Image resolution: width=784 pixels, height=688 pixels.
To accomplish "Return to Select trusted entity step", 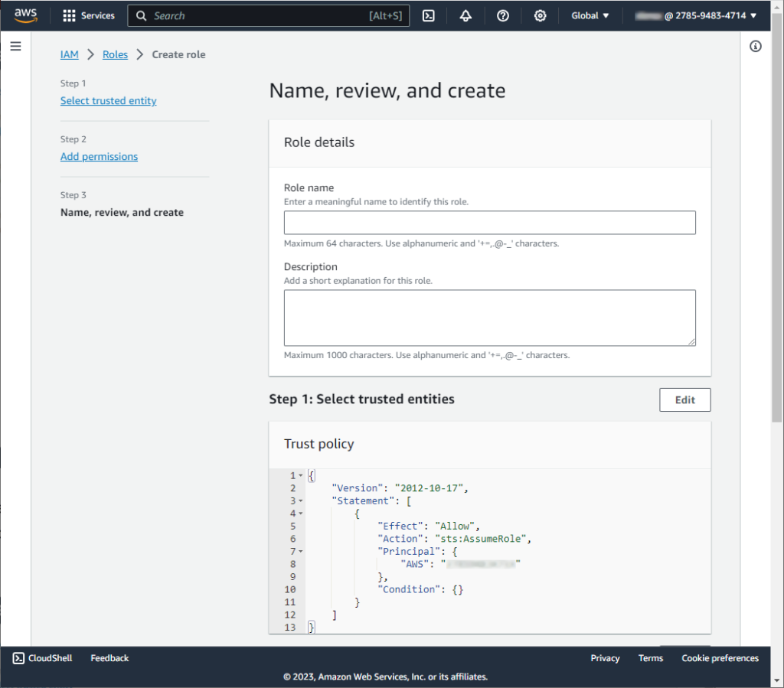I will click(x=109, y=100).
